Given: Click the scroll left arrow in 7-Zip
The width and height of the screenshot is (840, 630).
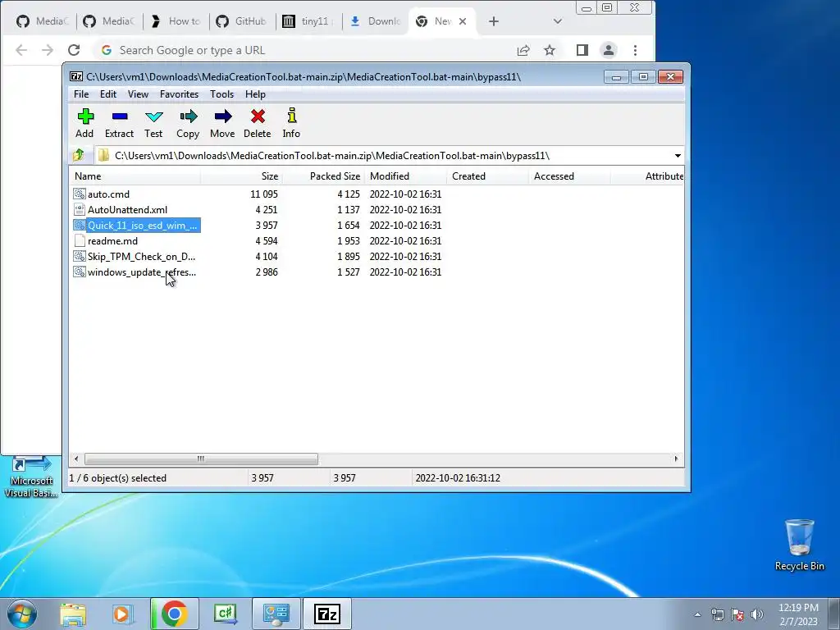Looking at the screenshot, I should point(76,459).
